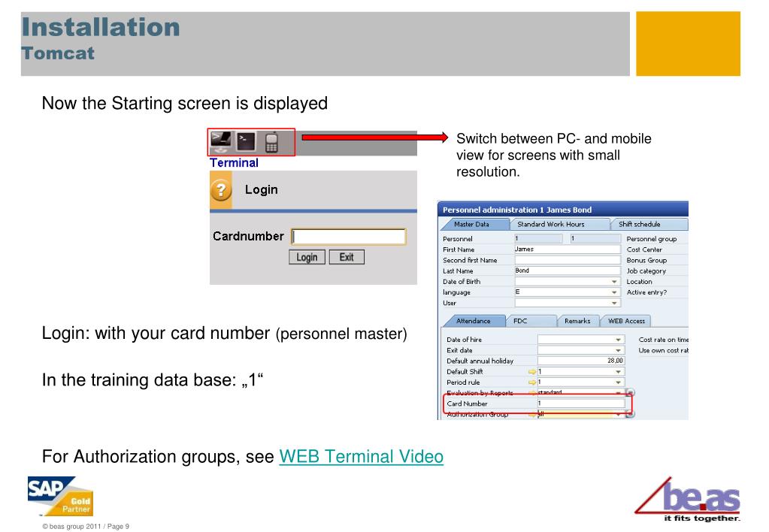
Task: Click the round icon after Evaluation by Reports
Action: (x=630, y=393)
